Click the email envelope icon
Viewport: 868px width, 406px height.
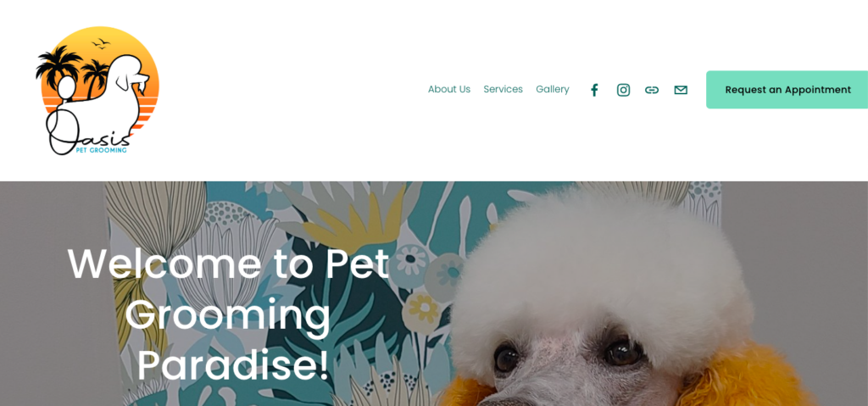pos(681,90)
